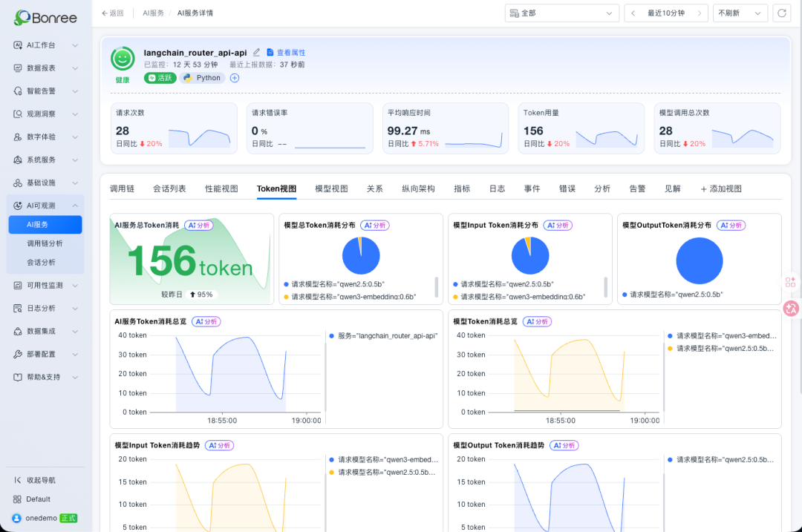Click 添加视图 to add a view

pyautogui.click(x=720, y=189)
